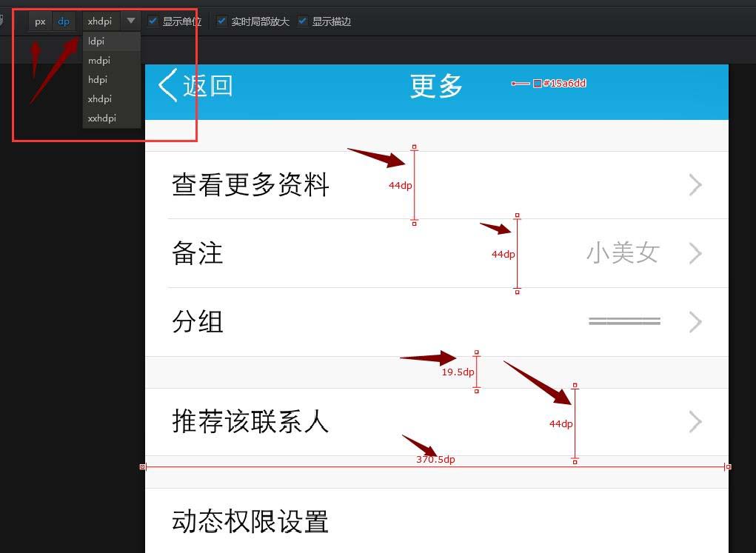The height and width of the screenshot is (553, 756).
Task: Click the chevron on the 分组 row
Action: click(x=695, y=321)
